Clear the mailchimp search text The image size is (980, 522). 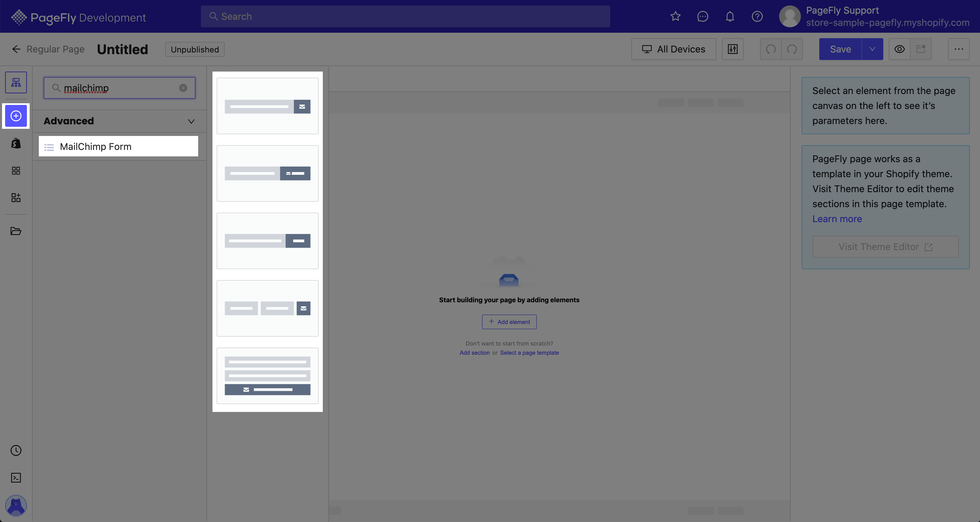pyautogui.click(x=183, y=88)
